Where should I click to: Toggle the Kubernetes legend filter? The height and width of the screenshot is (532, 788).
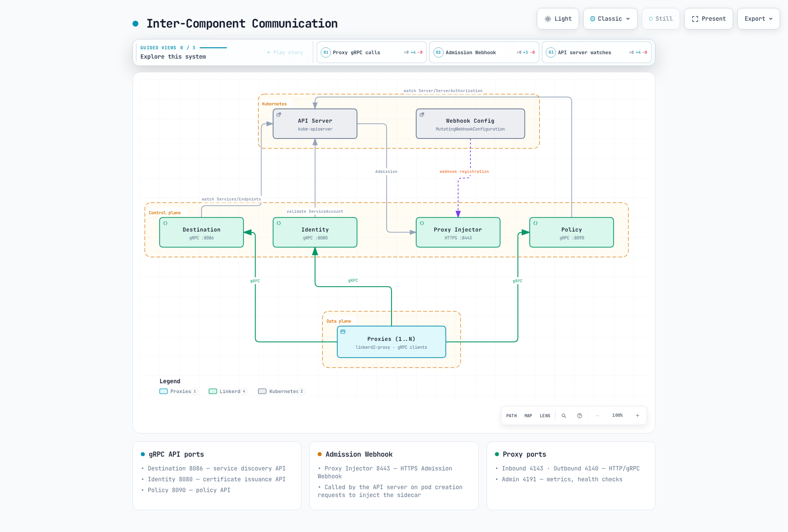(281, 392)
